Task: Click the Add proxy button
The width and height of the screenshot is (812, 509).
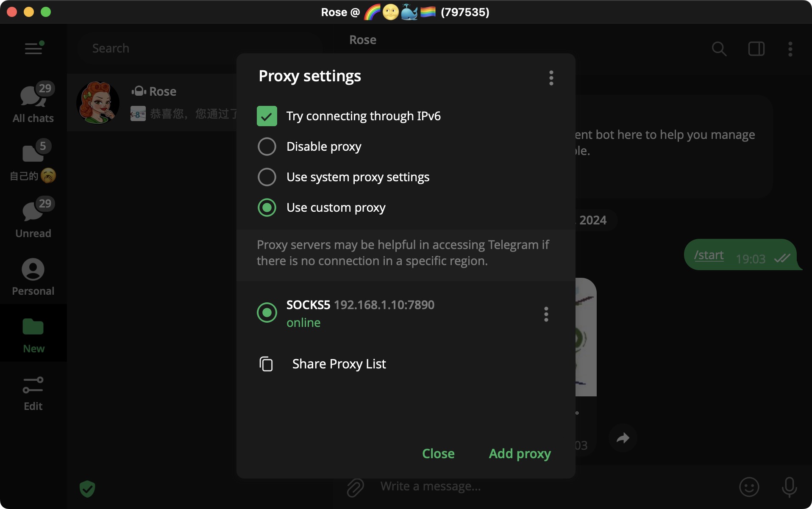Action: coord(520,454)
